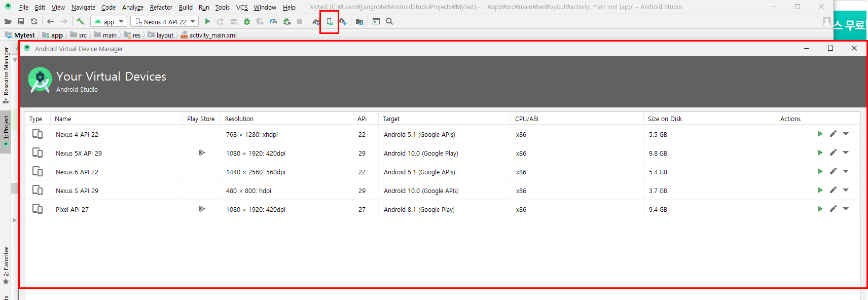Open actions dropdown for Nexus 5X API 29

click(x=846, y=153)
